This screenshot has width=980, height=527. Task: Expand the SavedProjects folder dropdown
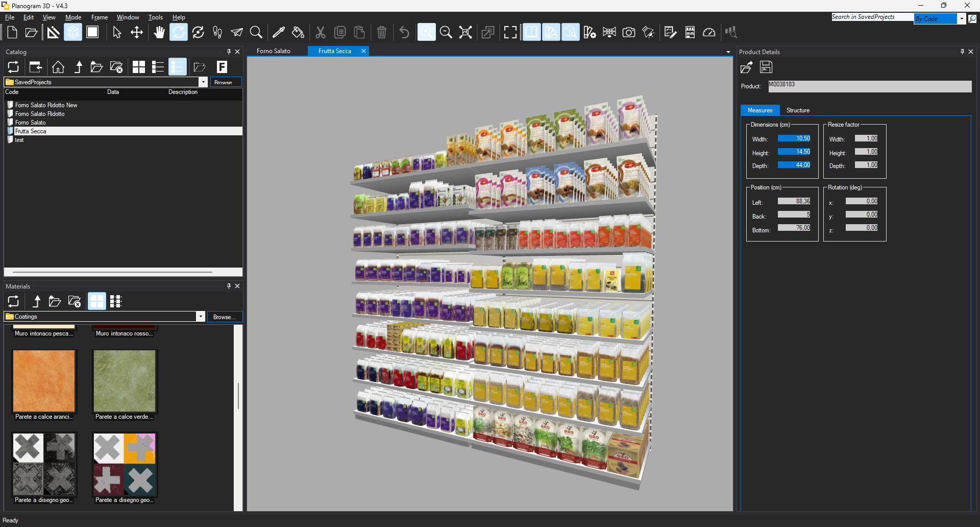[203, 82]
